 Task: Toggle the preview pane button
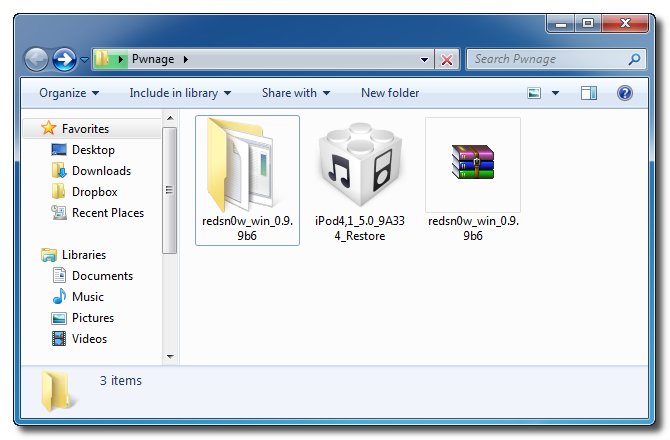(589, 93)
